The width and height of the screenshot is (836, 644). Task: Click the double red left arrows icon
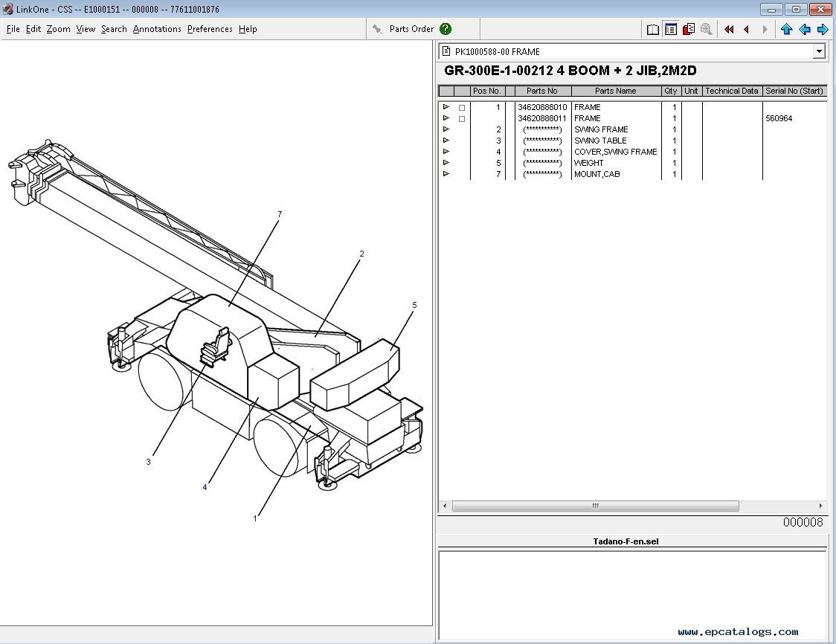(x=729, y=29)
